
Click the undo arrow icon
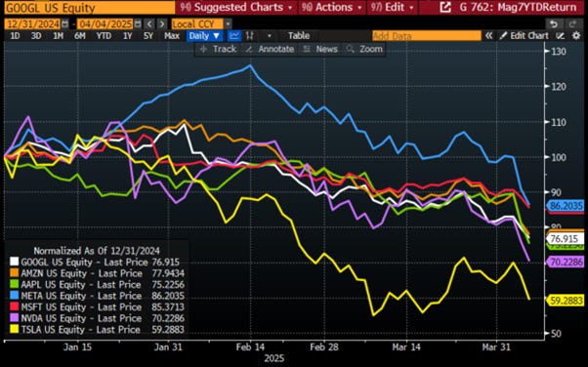coord(554,24)
